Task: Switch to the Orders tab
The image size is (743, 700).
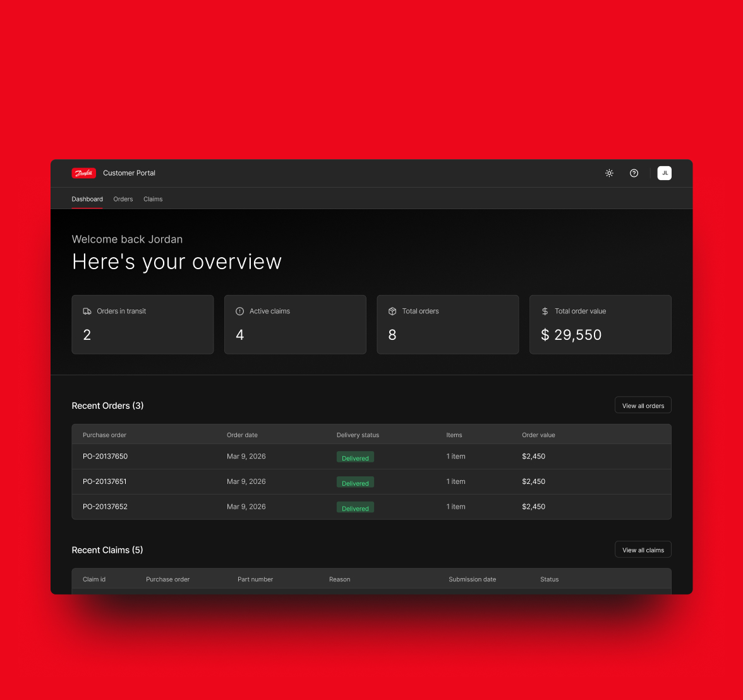Action: click(x=123, y=199)
